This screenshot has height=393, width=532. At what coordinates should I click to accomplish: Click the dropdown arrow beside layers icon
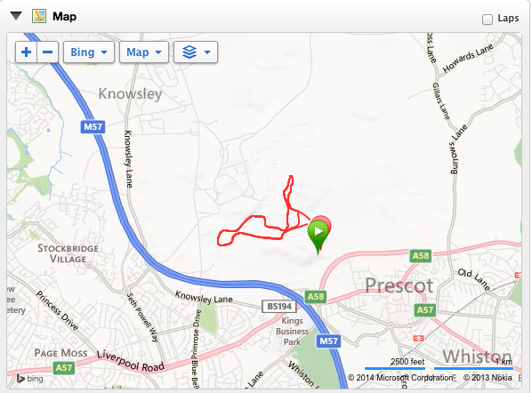207,52
